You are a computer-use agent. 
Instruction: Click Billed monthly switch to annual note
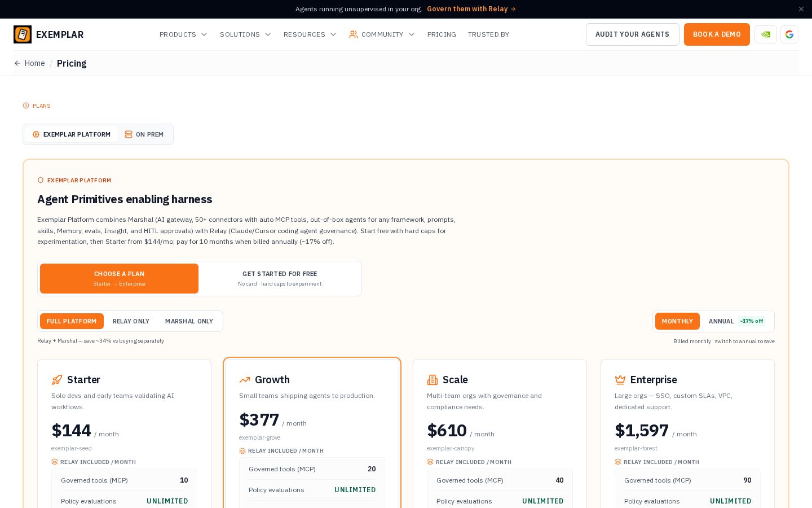pos(724,341)
